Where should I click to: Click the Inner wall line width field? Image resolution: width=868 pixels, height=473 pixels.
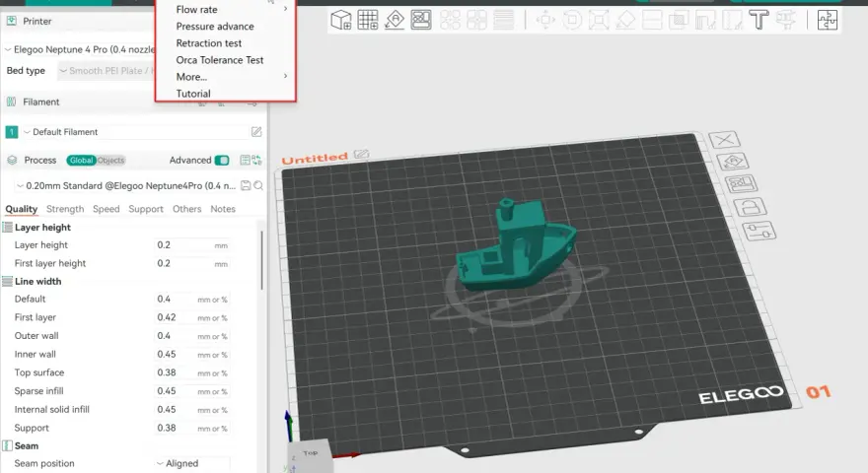click(x=192, y=354)
